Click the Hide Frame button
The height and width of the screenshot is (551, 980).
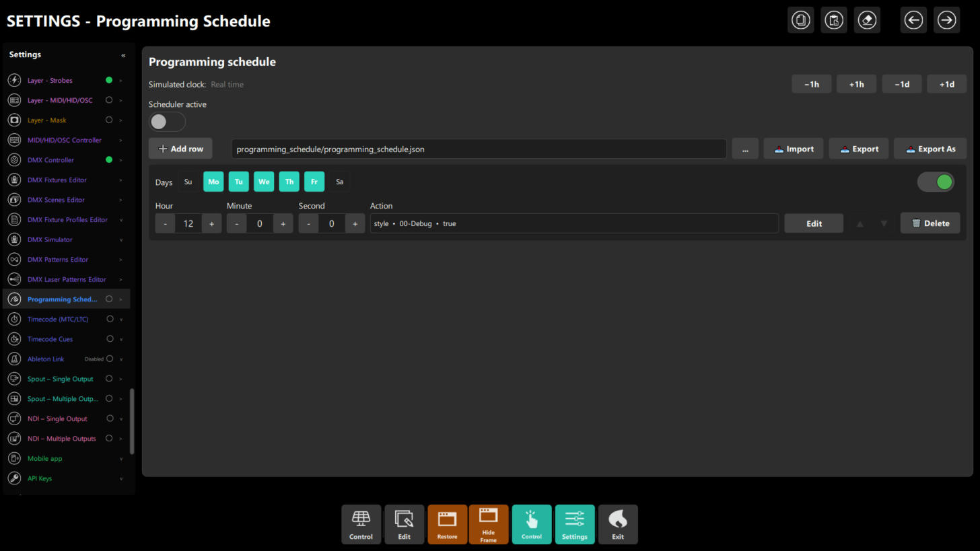489,525
